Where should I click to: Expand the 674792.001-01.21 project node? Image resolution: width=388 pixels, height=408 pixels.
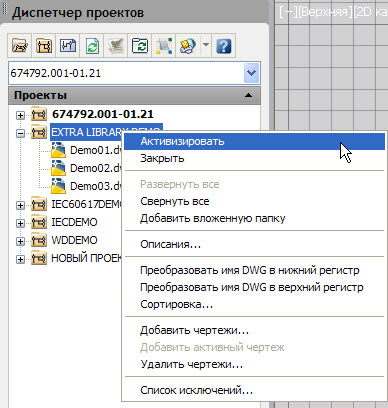click(20, 115)
